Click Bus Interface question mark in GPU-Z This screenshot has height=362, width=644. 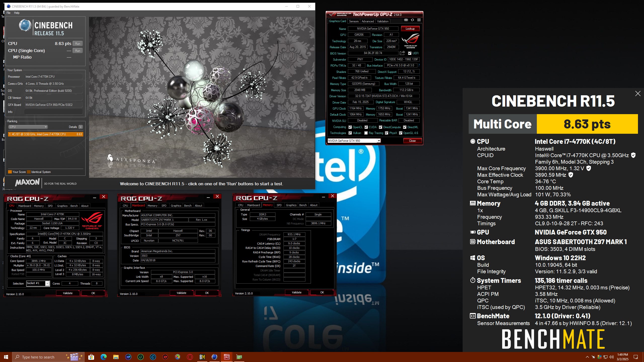(419, 65)
